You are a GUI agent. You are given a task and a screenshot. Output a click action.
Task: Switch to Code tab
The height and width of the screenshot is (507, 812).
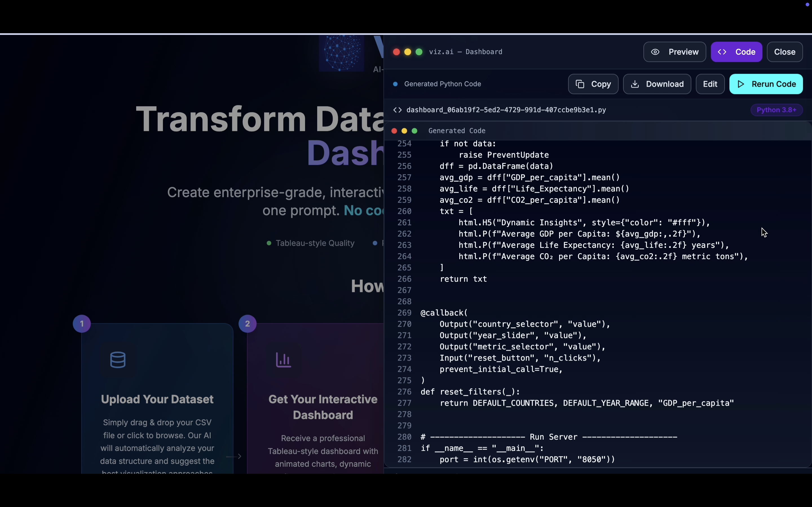click(736, 52)
